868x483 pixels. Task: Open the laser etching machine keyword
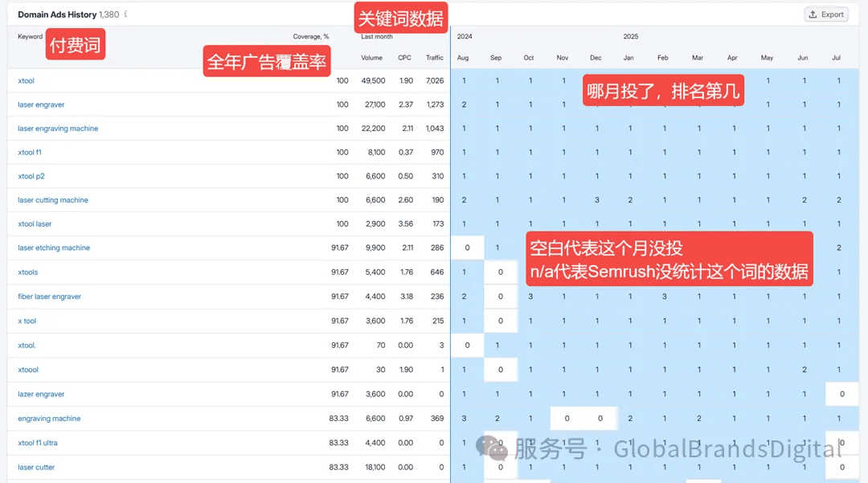pyautogui.click(x=54, y=248)
